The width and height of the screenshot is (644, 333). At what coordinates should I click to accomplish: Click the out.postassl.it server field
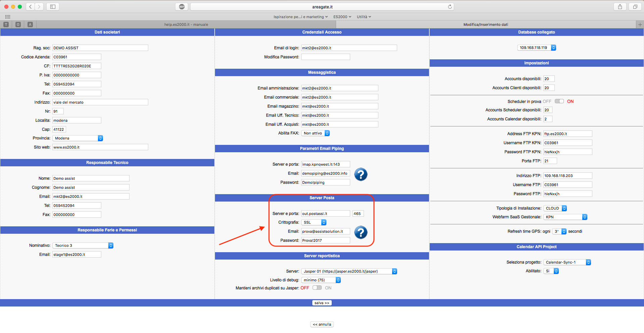point(326,214)
